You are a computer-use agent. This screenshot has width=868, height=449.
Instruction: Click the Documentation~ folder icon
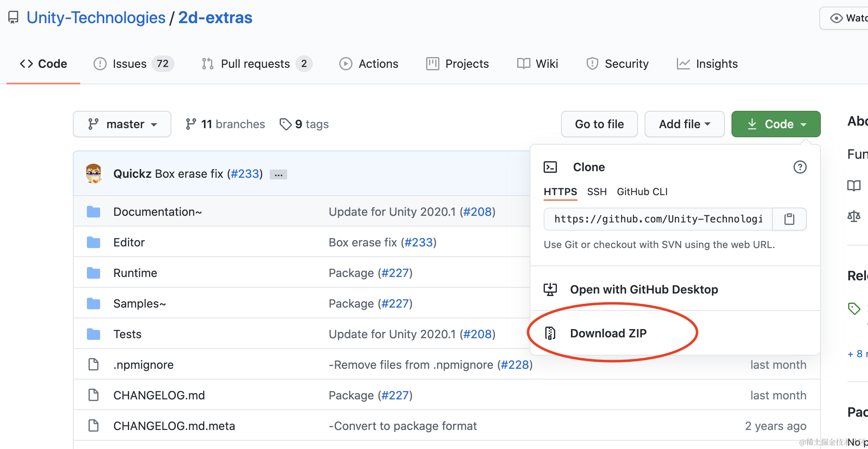pos(94,212)
